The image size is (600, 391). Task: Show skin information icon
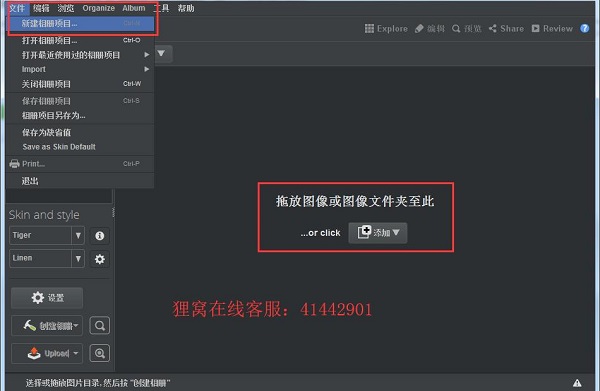pyautogui.click(x=99, y=236)
